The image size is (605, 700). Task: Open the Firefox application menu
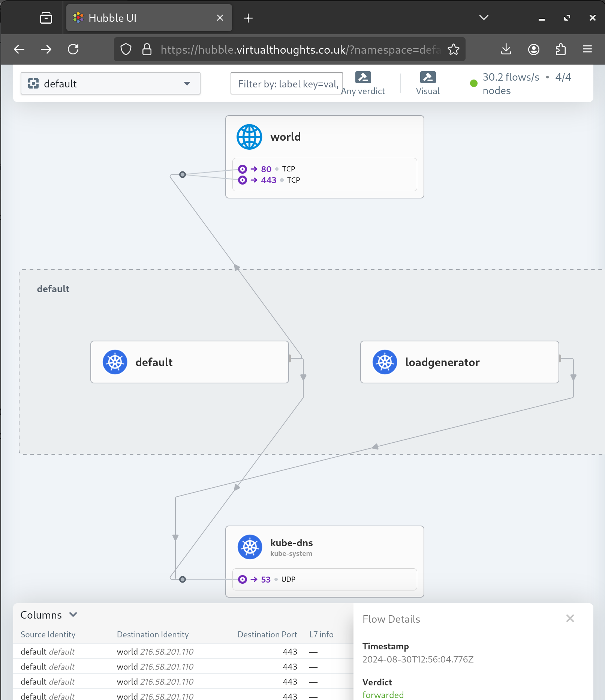pyautogui.click(x=587, y=49)
